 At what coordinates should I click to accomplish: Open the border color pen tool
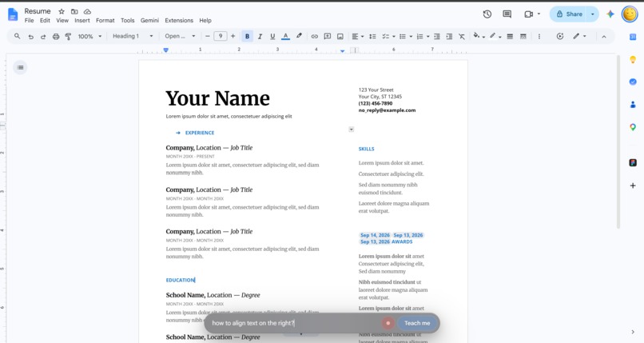tap(495, 36)
